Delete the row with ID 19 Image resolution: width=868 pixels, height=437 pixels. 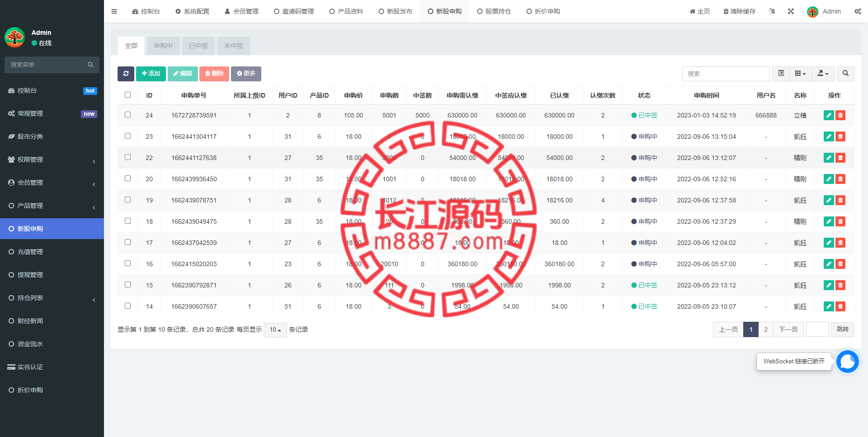tap(840, 200)
